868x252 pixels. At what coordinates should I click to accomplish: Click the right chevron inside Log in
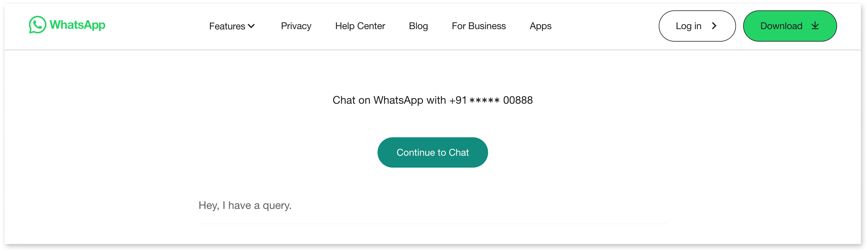[714, 26]
